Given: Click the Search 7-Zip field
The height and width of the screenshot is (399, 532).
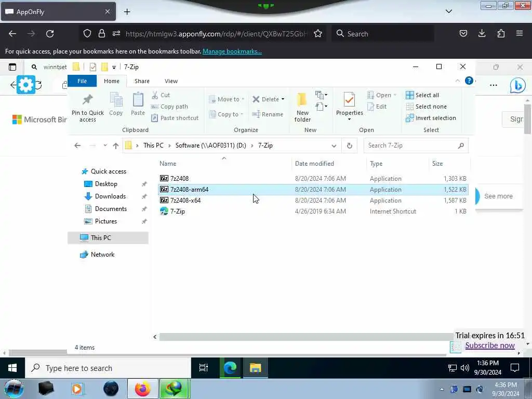Looking at the screenshot, I should (416, 145).
